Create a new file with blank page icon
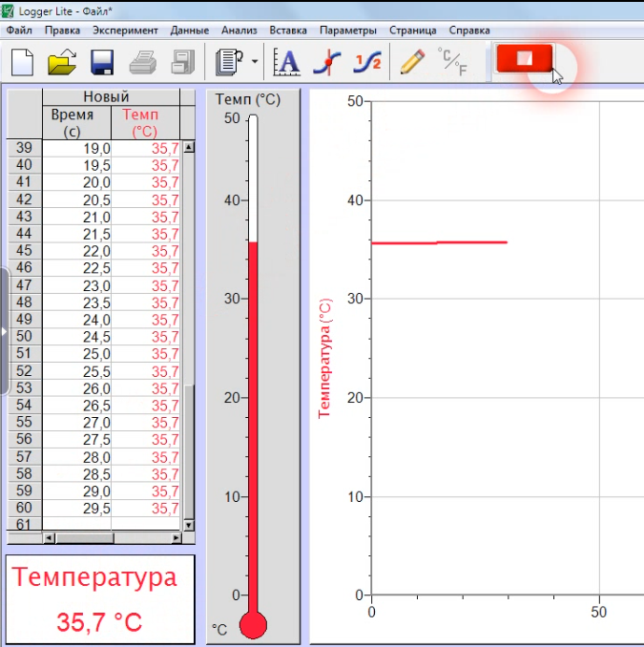 21,63
